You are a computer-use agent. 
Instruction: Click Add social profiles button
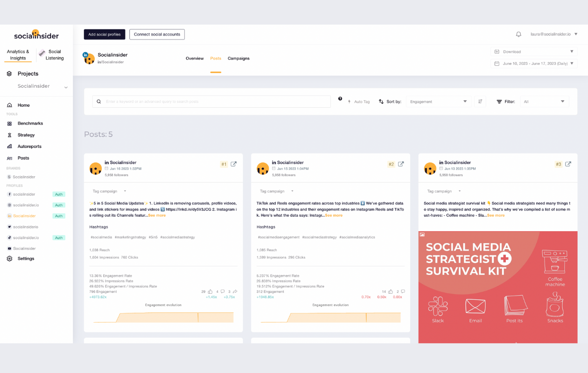tap(105, 35)
